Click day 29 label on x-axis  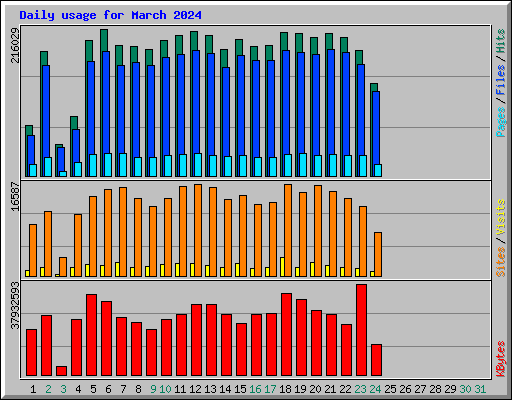(450, 389)
